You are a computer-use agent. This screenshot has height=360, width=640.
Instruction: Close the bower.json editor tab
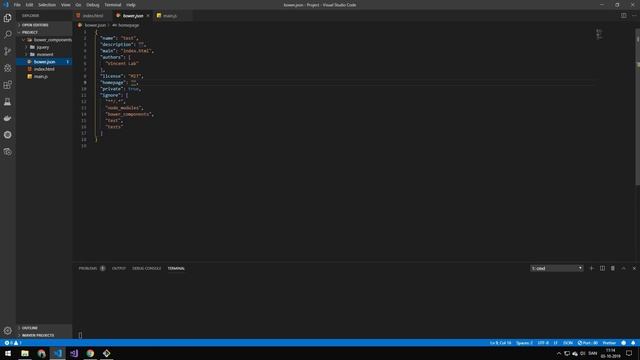pyautogui.click(x=148, y=16)
